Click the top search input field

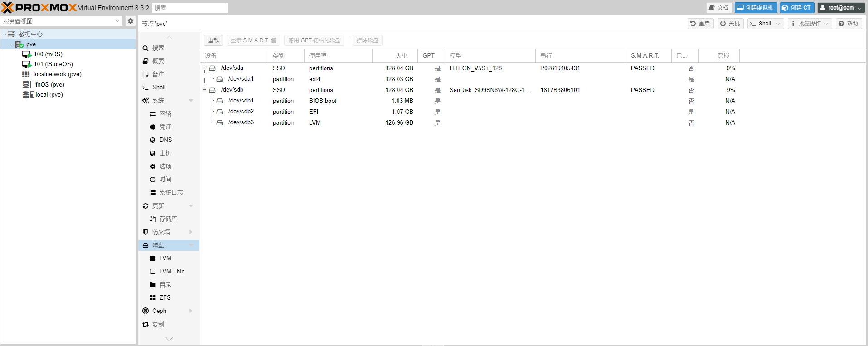pyautogui.click(x=190, y=8)
